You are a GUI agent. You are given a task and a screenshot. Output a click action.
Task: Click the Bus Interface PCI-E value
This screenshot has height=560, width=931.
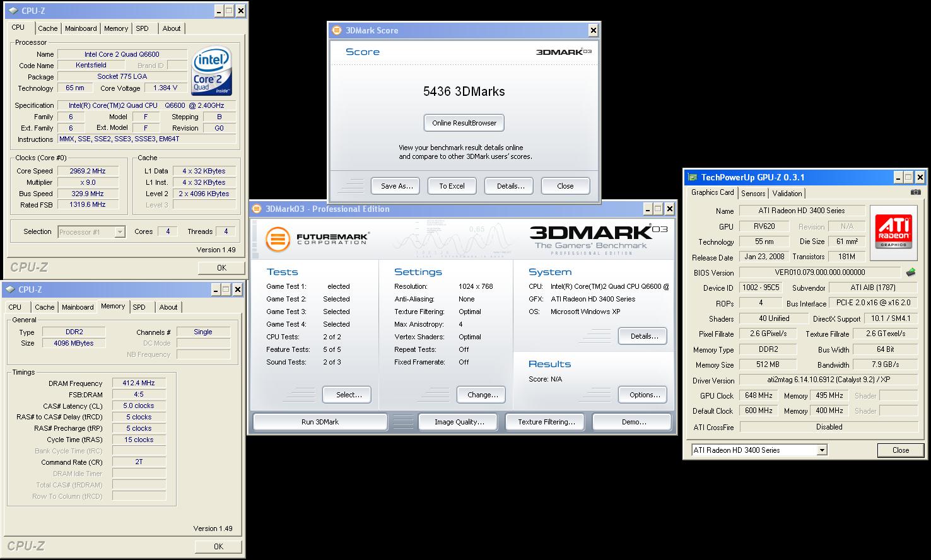[x=874, y=303]
